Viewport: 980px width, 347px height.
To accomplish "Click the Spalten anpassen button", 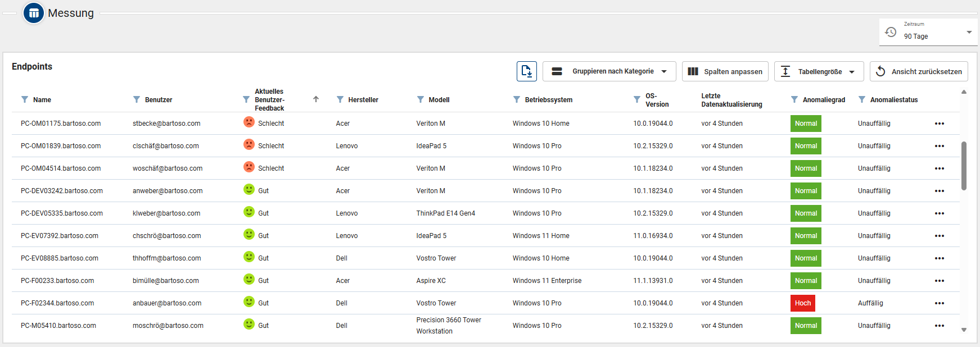I will [725, 71].
